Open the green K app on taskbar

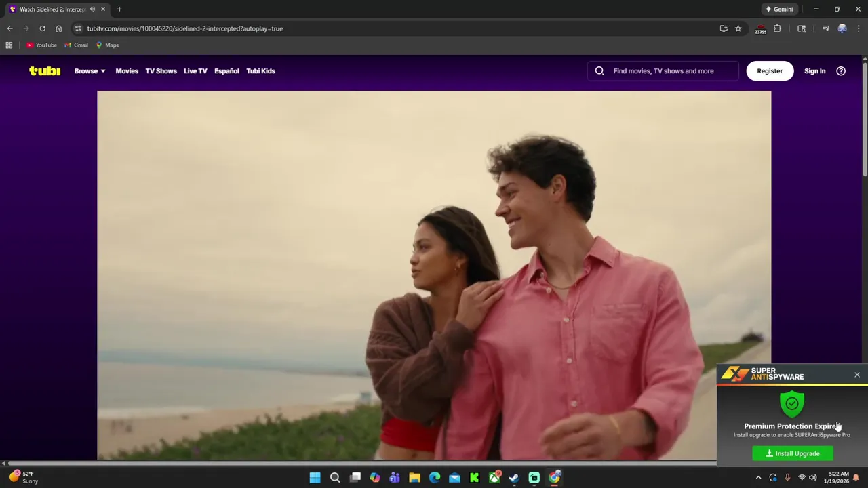(475, 478)
